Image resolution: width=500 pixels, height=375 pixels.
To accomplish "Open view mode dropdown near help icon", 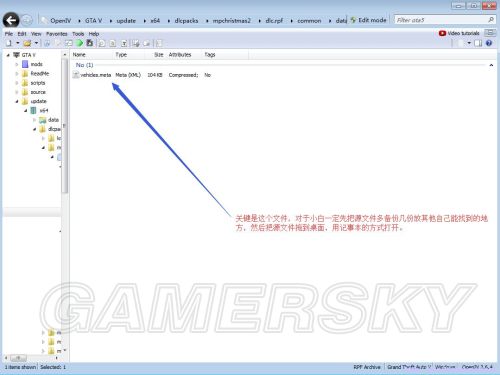I will pyautogui.click(x=469, y=43).
